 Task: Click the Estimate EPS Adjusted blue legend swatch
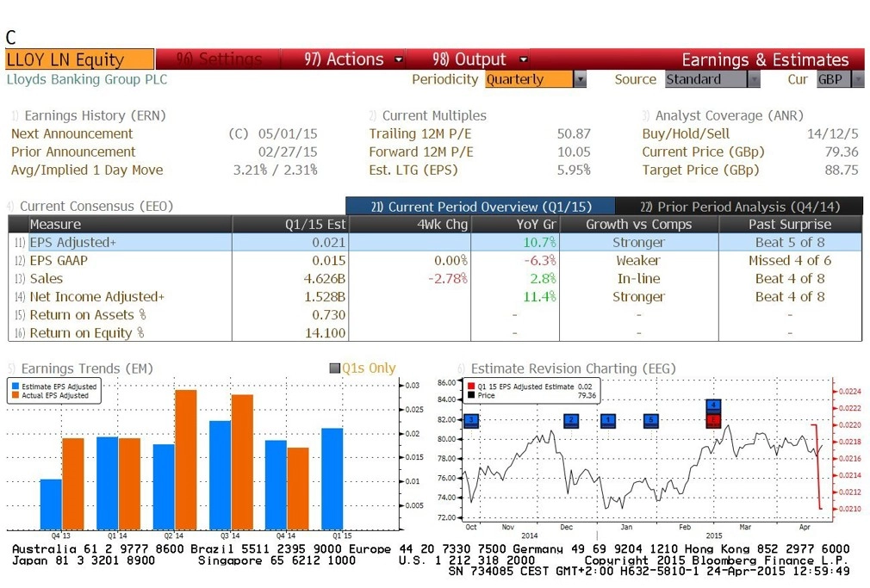coord(15,386)
